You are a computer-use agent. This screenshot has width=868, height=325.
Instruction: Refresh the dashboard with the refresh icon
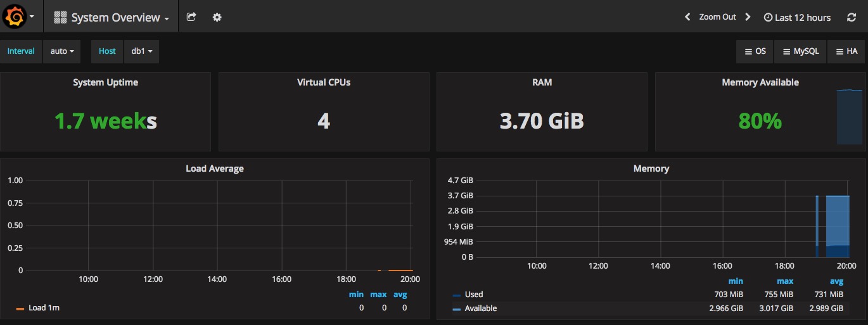[x=852, y=17]
